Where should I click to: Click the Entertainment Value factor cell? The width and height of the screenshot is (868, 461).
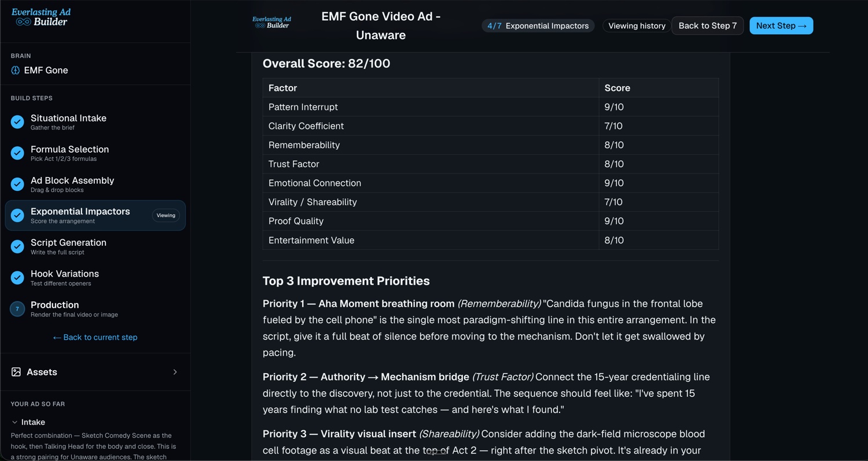click(x=431, y=240)
